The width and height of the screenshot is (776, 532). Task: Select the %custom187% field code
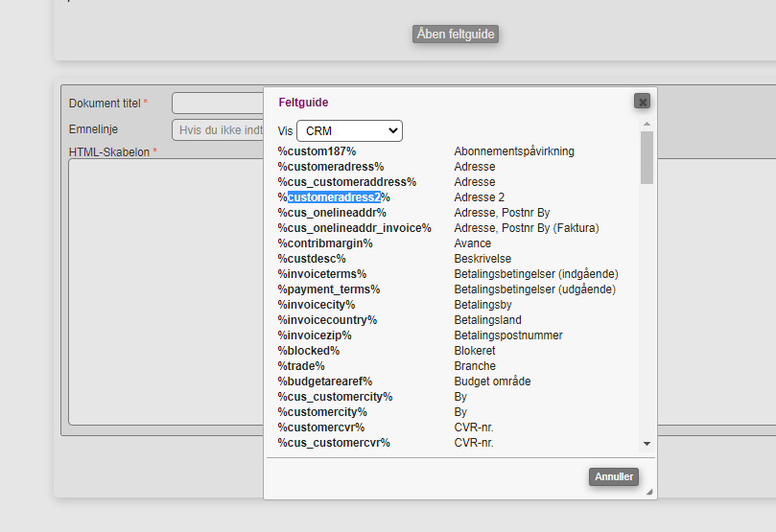click(x=317, y=151)
